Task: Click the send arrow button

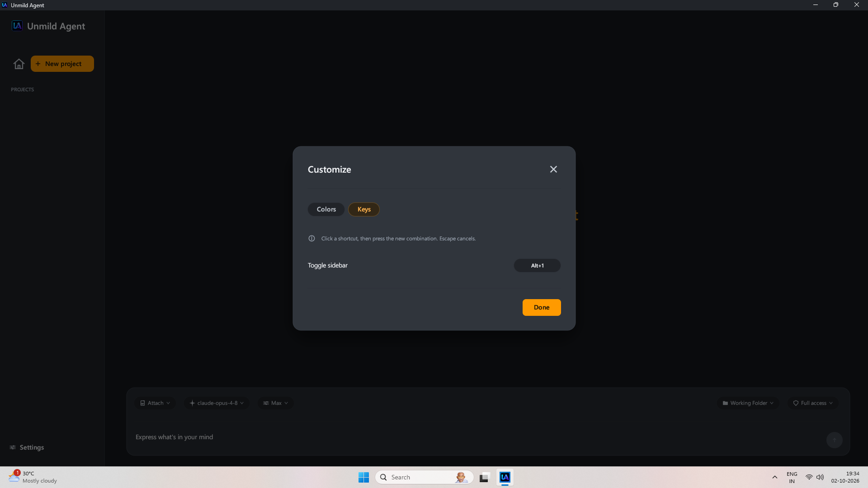Action: pyautogui.click(x=835, y=440)
